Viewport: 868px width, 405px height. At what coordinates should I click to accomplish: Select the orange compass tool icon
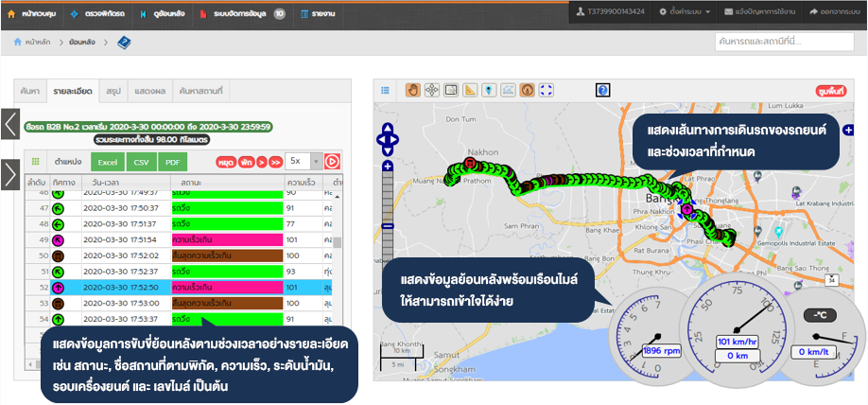(x=527, y=90)
